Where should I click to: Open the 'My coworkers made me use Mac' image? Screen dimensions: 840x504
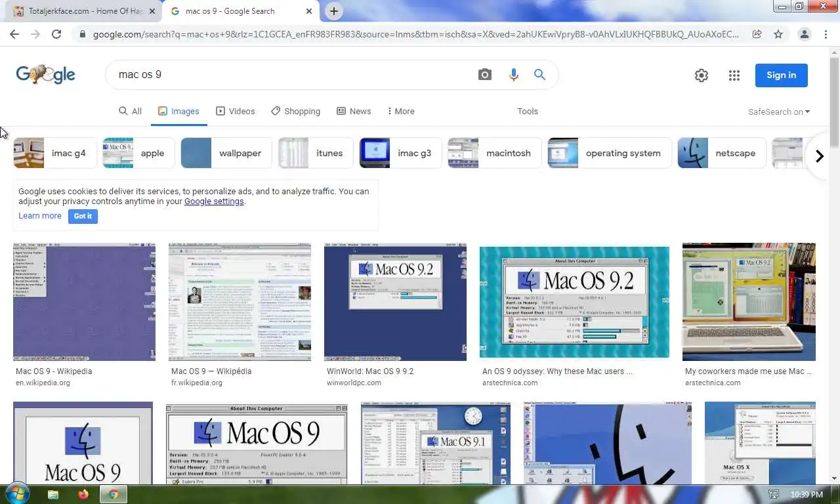click(749, 302)
